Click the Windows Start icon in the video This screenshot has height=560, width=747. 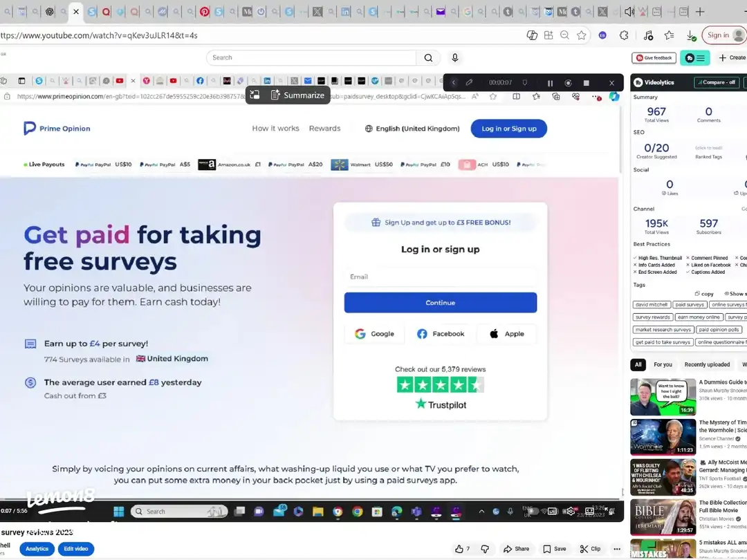point(119,512)
